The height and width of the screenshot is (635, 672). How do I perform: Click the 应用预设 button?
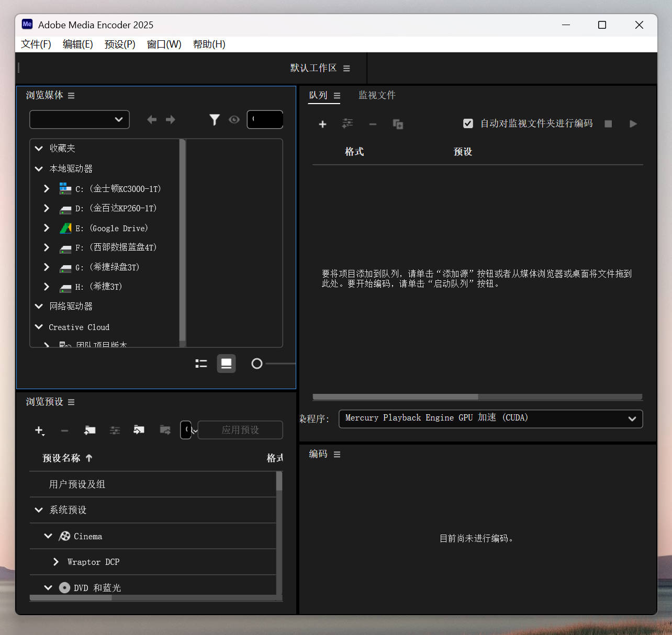click(240, 430)
